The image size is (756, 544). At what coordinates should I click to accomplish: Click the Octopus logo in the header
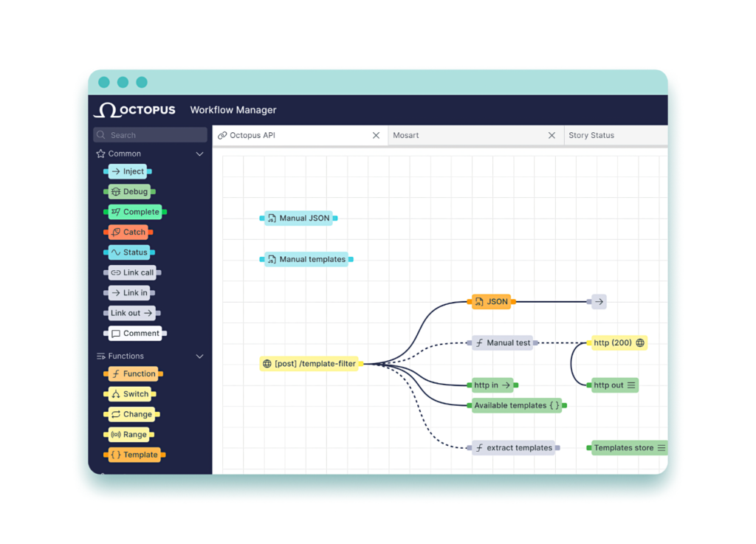[x=134, y=110]
